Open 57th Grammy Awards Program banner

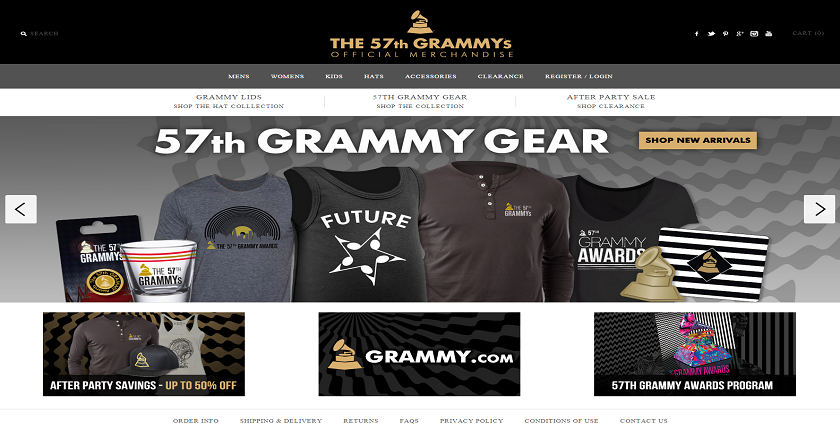coord(695,354)
